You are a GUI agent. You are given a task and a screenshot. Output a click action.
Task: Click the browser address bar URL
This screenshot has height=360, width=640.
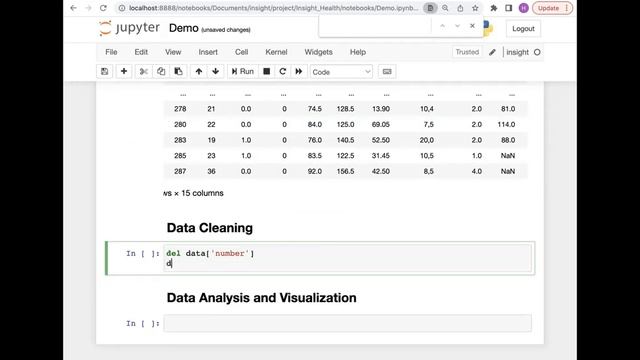coord(273,8)
